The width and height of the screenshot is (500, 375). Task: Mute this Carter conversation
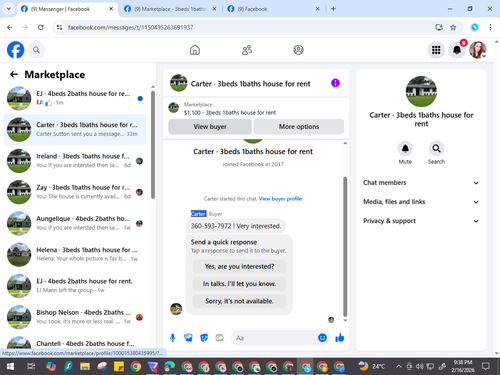(x=405, y=149)
